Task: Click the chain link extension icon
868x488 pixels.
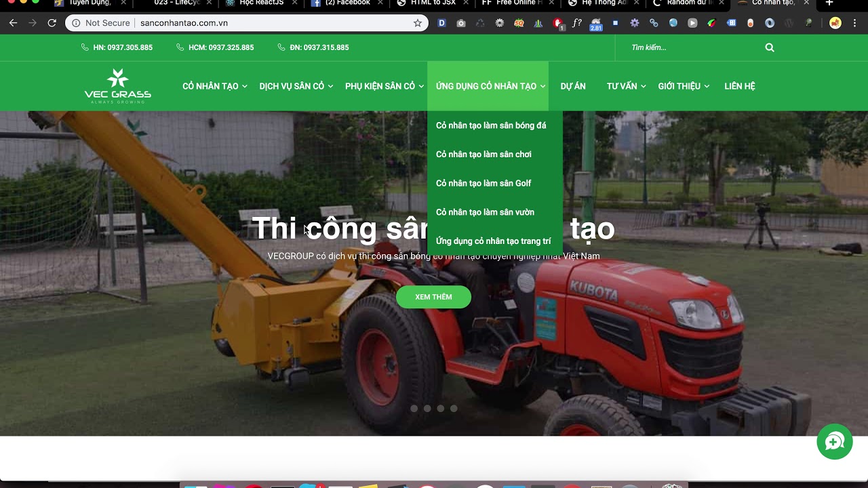Action: [x=654, y=23]
